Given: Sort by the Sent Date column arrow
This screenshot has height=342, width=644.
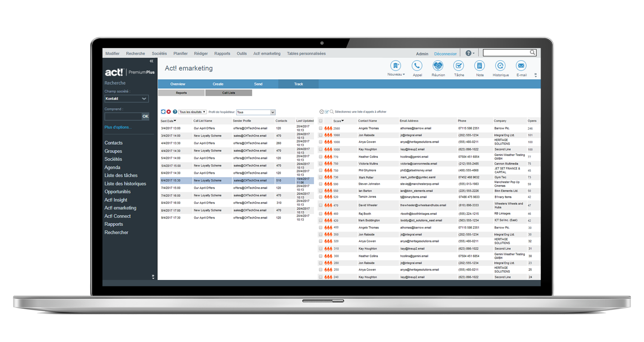Looking at the screenshot, I should pyautogui.click(x=175, y=121).
